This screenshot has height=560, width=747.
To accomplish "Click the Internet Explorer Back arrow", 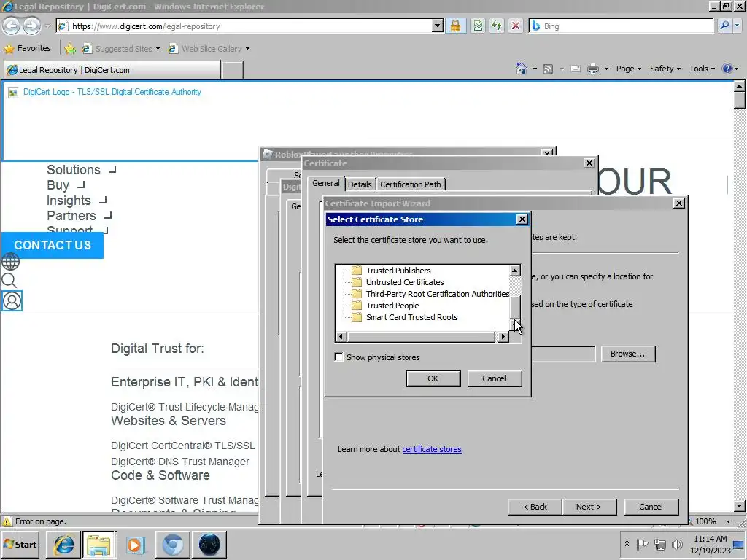I will (12, 26).
